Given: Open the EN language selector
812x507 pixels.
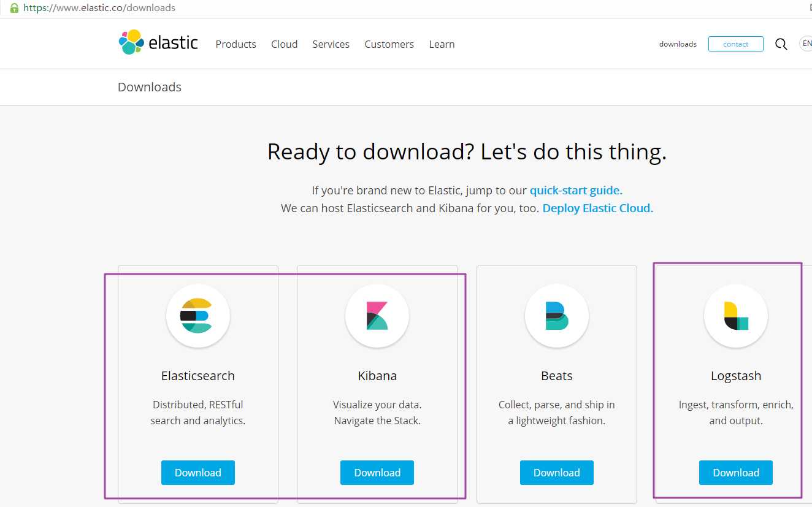Looking at the screenshot, I should point(806,44).
